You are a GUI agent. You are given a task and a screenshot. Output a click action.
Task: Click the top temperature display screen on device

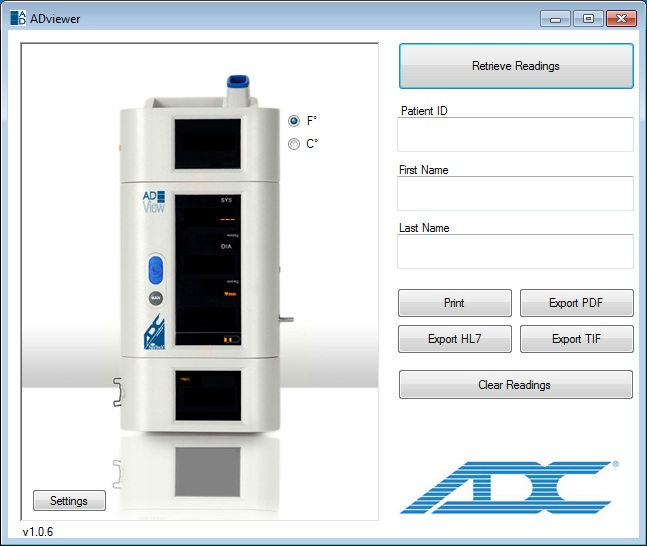(x=208, y=144)
